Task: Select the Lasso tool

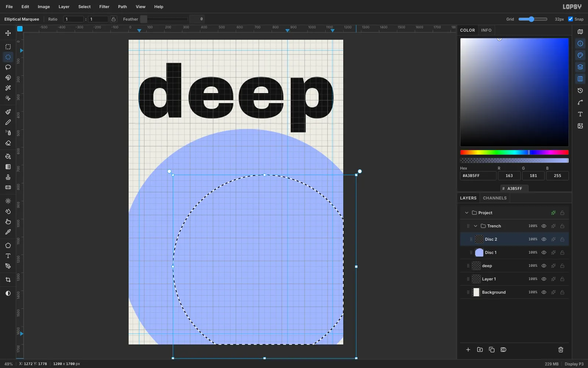Action: click(x=8, y=67)
